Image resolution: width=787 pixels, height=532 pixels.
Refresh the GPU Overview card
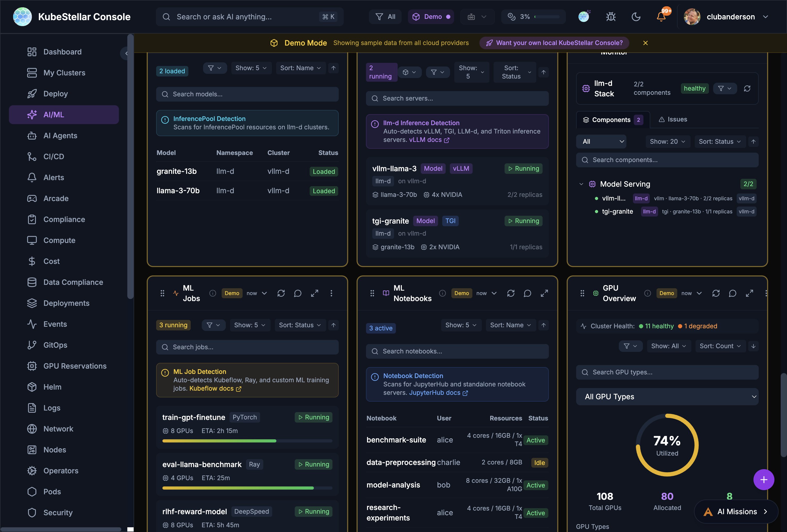click(715, 293)
